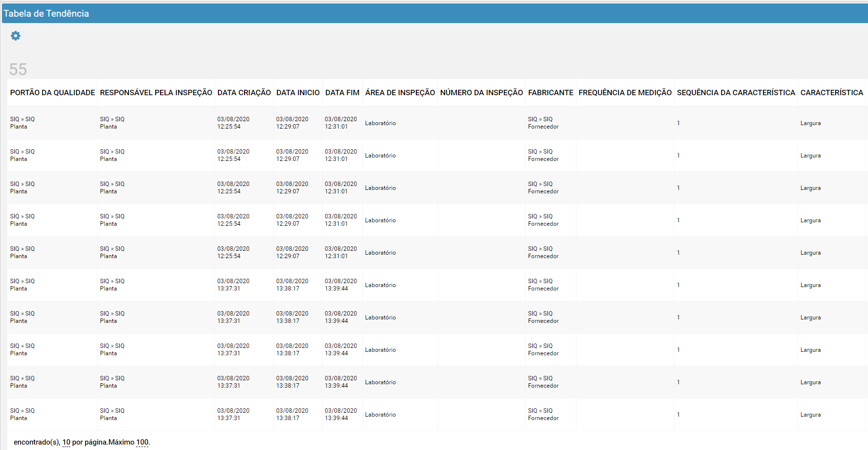The image size is (868, 450).
Task: Sort by Portão da Qualidade column
Action: pyautogui.click(x=53, y=93)
